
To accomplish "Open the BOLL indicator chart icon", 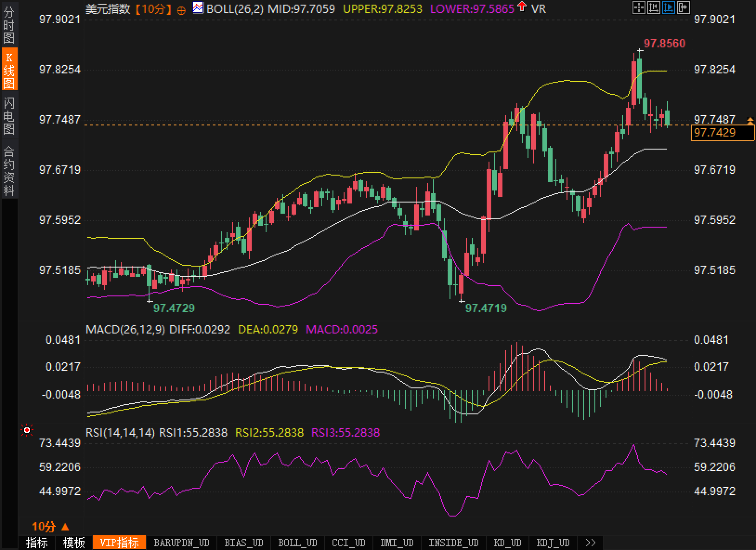I will [198, 8].
